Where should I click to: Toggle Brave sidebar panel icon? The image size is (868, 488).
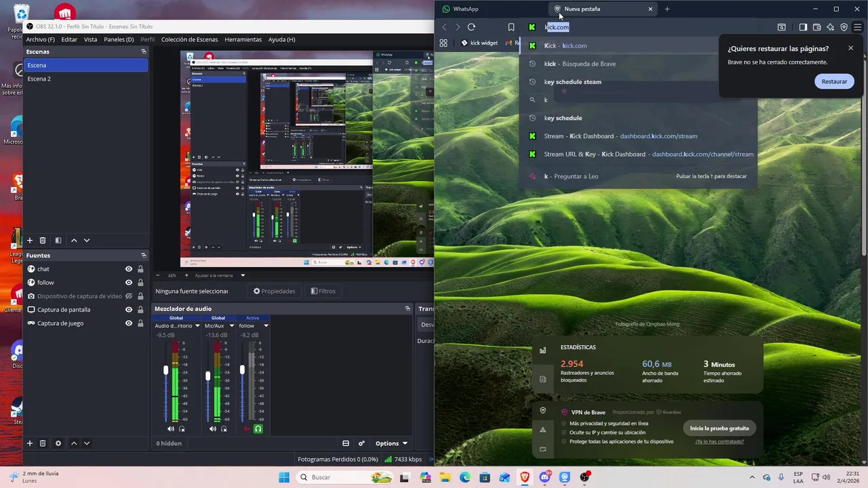tap(803, 27)
